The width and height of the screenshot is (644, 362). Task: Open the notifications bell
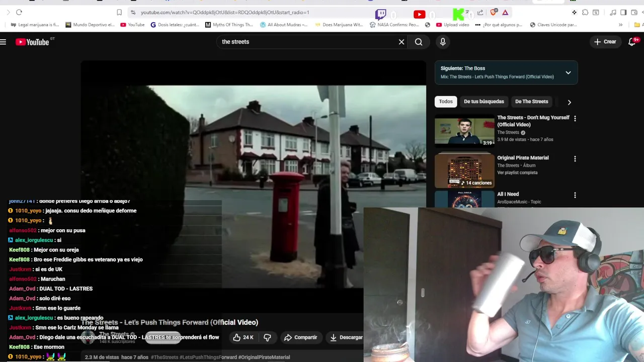632,42
